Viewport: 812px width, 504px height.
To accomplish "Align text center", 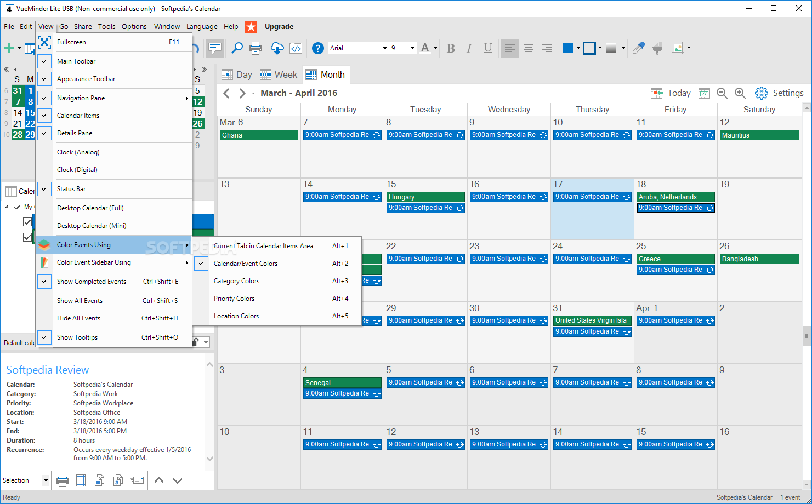I will point(529,48).
